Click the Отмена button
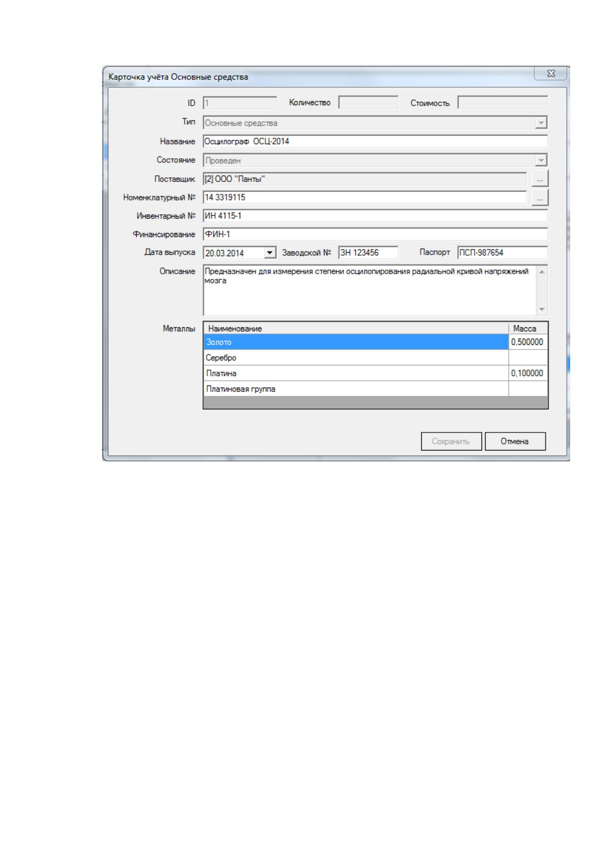614x868 pixels. (515, 441)
